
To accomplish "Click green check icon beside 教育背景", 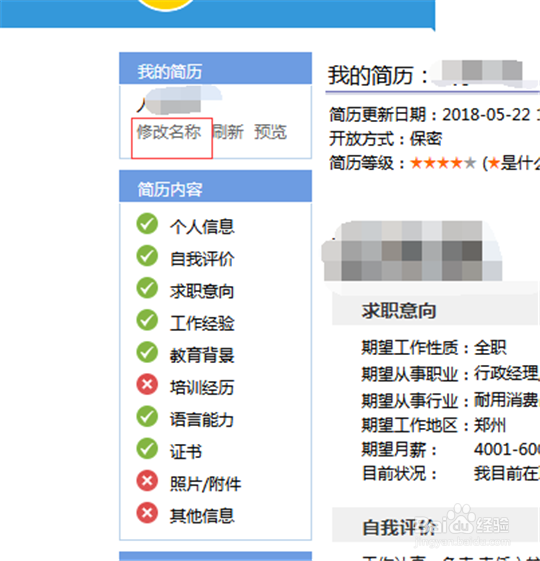I will click(147, 352).
